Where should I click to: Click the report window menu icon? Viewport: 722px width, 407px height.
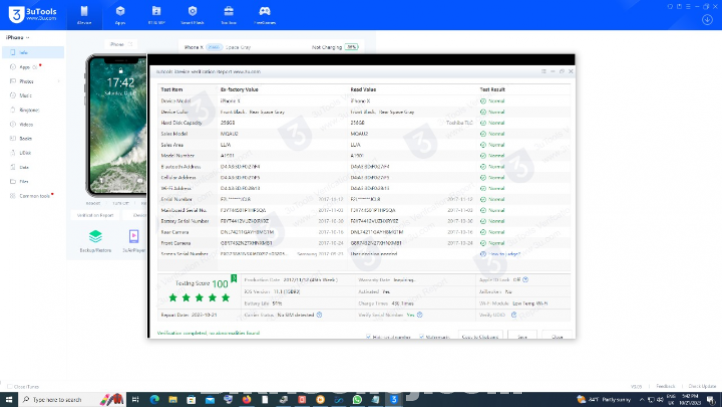click(544, 71)
